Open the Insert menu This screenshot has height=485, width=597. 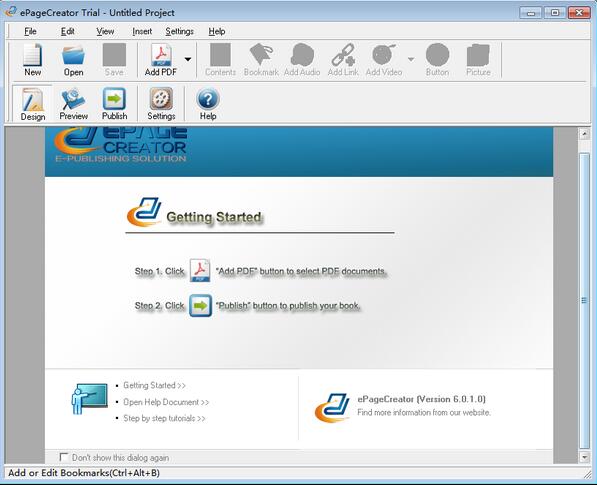tap(142, 31)
